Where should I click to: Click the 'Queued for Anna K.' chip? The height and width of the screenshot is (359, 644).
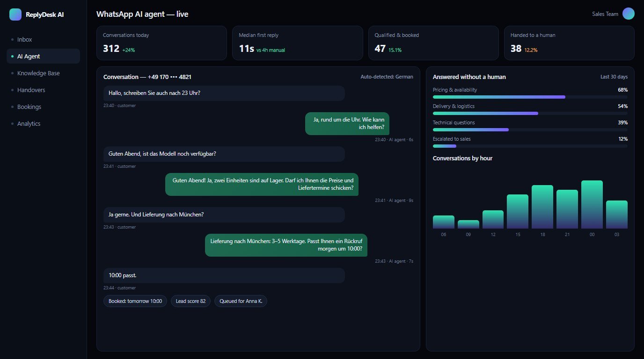pos(241,301)
